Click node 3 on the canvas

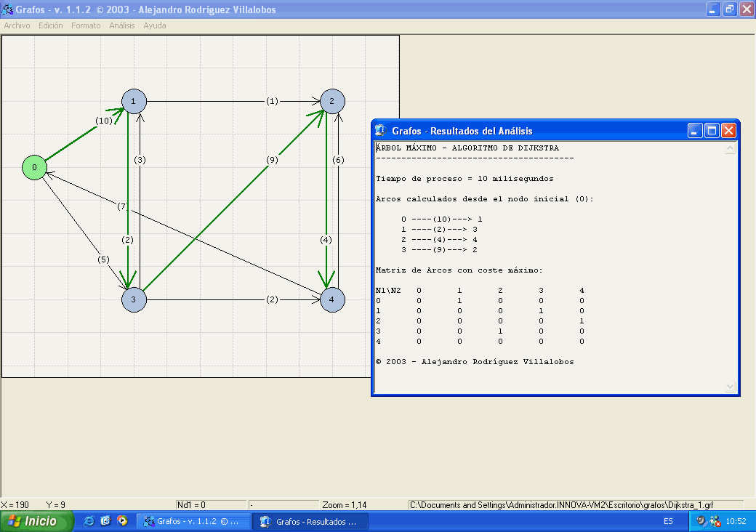tap(134, 299)
